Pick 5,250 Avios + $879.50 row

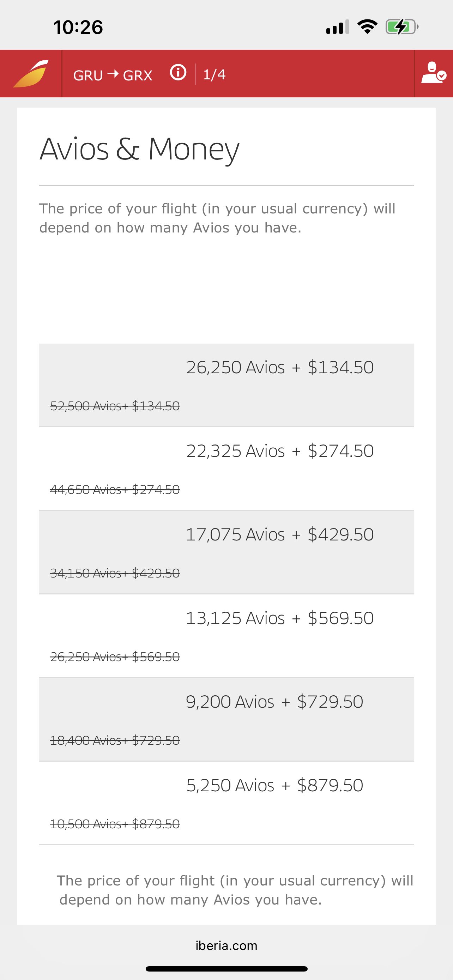click(x=226, y=803)
